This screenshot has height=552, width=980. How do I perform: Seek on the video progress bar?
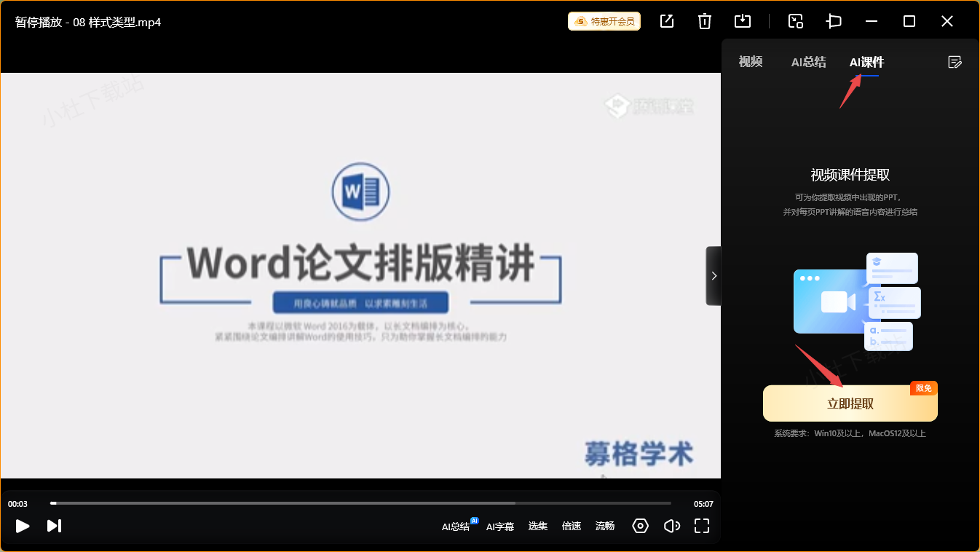coord(360,503)
